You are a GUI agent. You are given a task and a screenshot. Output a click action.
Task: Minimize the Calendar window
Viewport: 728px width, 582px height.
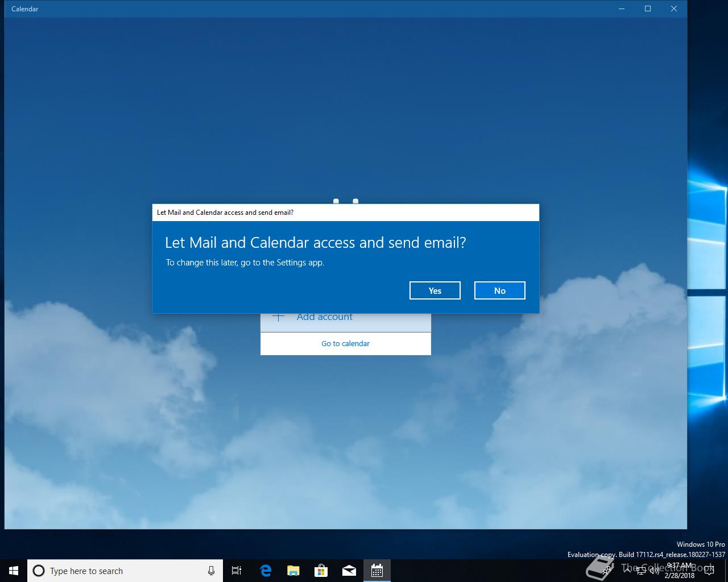coord(622,9)
